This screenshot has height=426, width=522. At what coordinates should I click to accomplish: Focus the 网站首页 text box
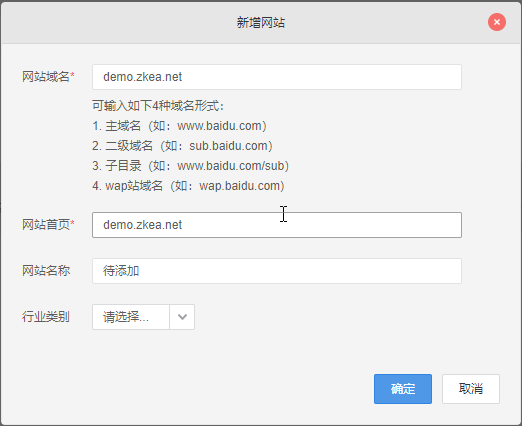(x=277, y=225)
